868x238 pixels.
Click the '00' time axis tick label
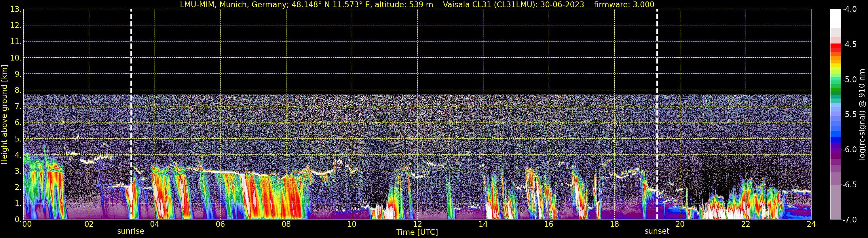27,224
